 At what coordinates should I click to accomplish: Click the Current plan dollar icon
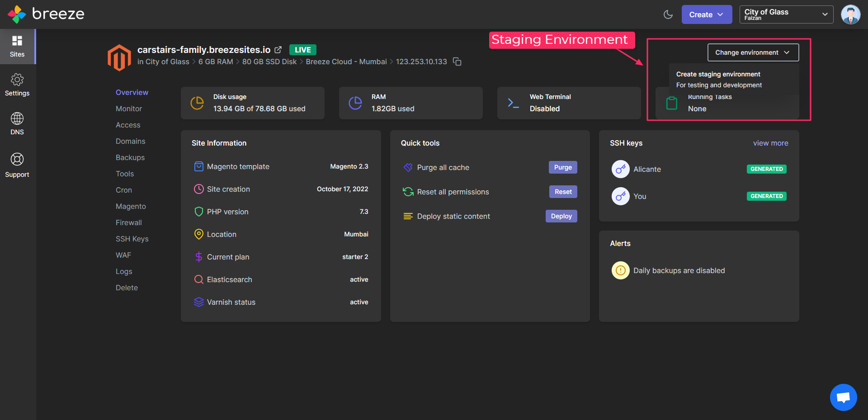tap(199, 257)
